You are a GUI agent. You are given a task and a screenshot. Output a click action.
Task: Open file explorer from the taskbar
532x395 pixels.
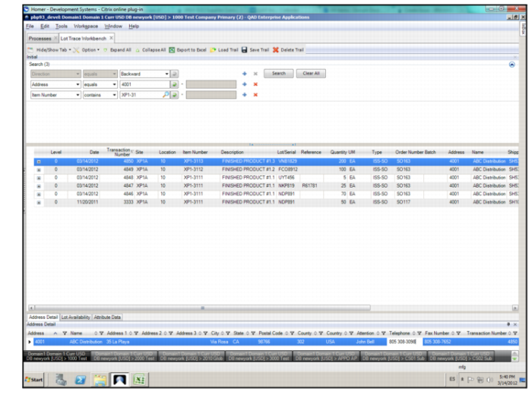(x=100, y=380)
